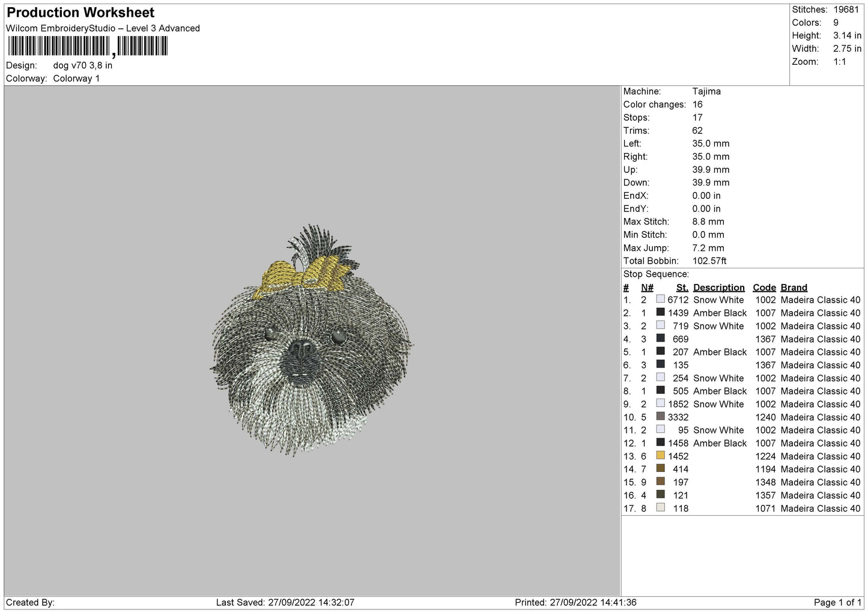This screenshot has height=613, width=868.
Task: Click the tan swatch in row 15
Action: pyautogui.click(x=660, y=482)
